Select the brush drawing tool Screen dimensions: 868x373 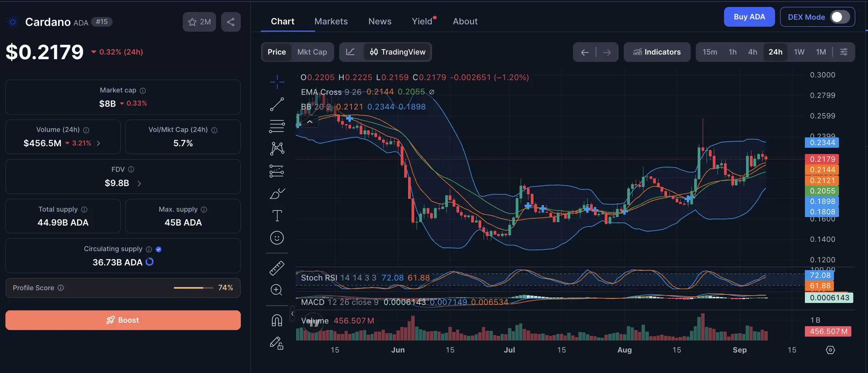tap(277, 193)
